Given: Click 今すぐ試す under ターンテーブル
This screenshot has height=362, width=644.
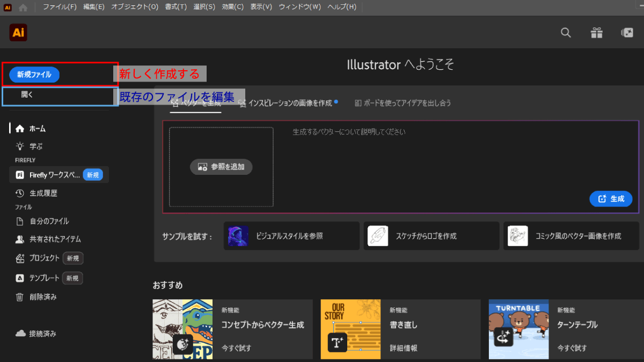Looking at the screenshot, I should coord(572,348).
